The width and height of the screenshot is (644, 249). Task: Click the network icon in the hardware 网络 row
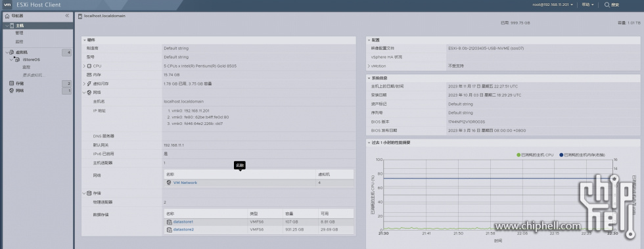[89, 93]
